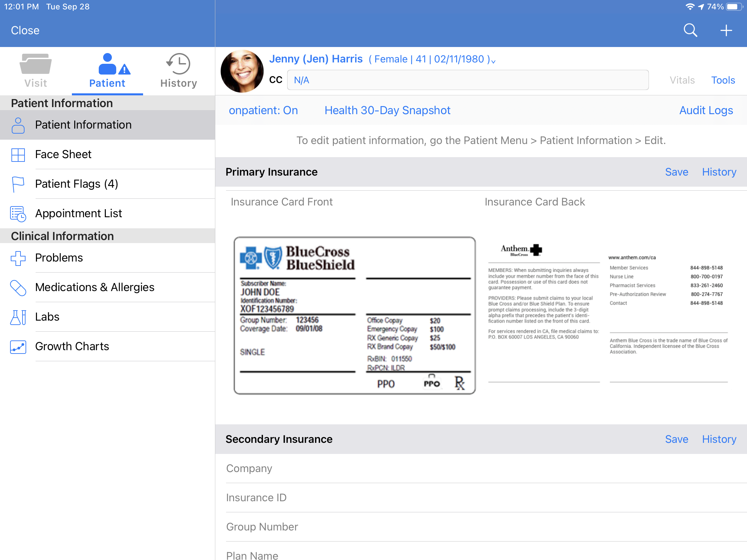Click the Appointment List icon
The image size is (747, 560).
pos(18,214)
